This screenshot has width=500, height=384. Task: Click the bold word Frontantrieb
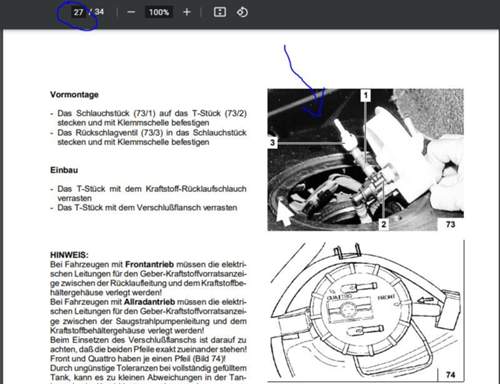pos(149,264)
